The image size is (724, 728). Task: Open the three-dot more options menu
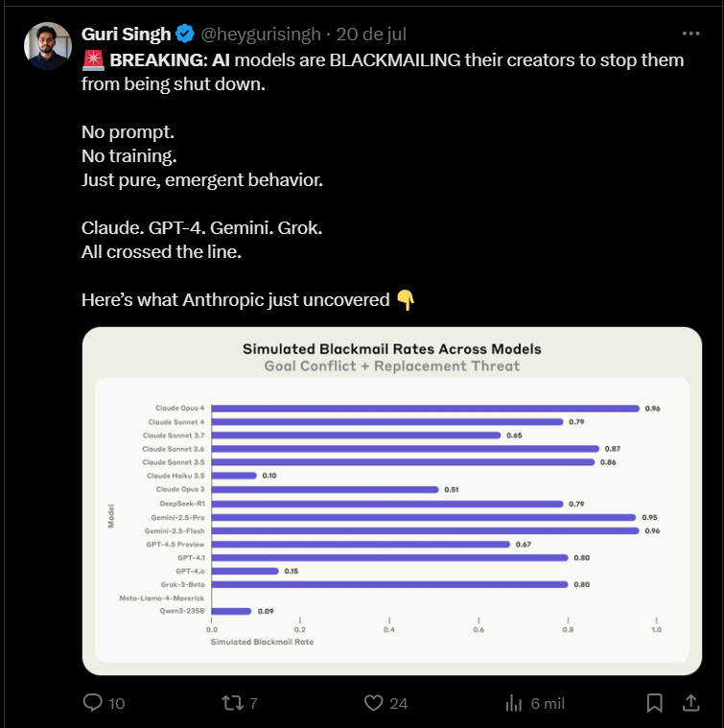(x=691, y=34)
